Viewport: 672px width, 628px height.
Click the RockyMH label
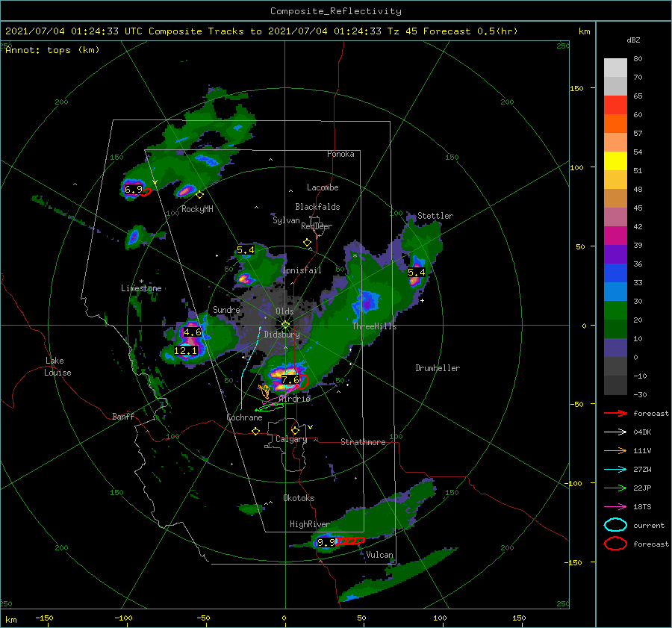coord(197,209)
